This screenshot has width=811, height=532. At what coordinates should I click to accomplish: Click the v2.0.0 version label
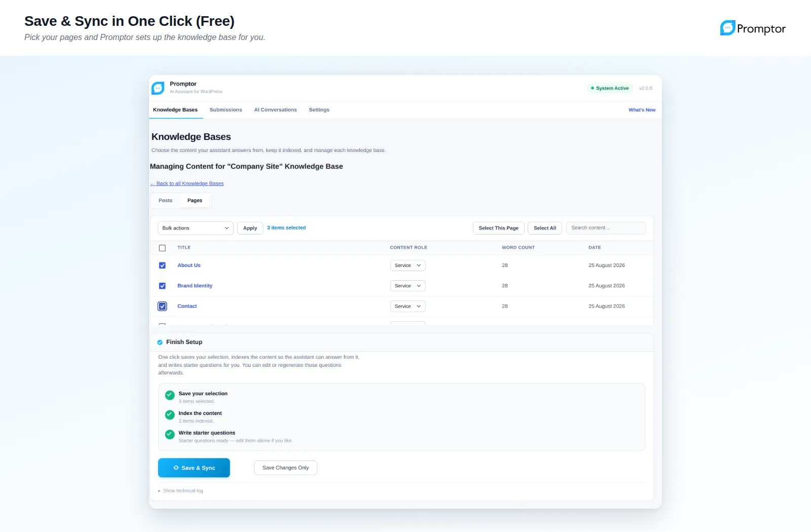(646, 88)
